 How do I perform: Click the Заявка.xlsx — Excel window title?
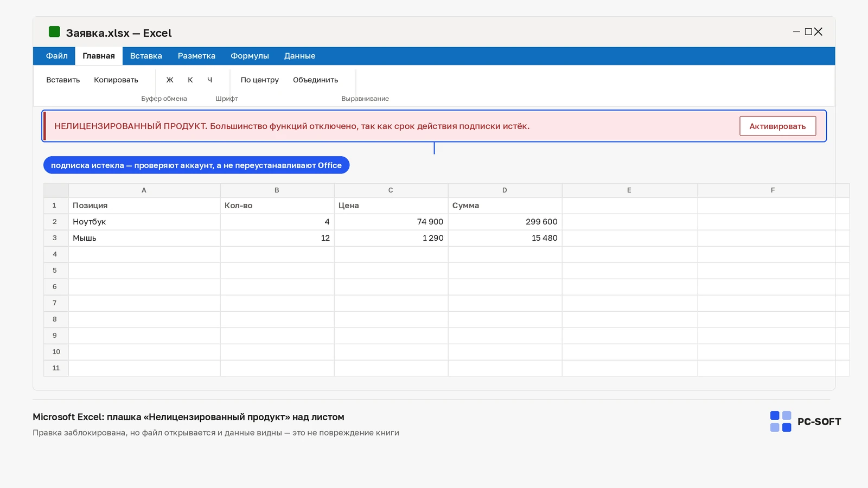click(119, 33)
